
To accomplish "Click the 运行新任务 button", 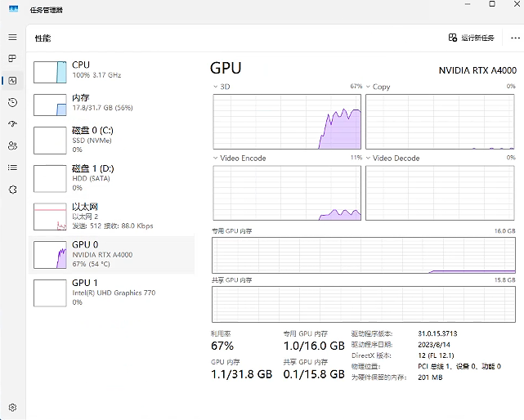I will (x=472, y=38).
